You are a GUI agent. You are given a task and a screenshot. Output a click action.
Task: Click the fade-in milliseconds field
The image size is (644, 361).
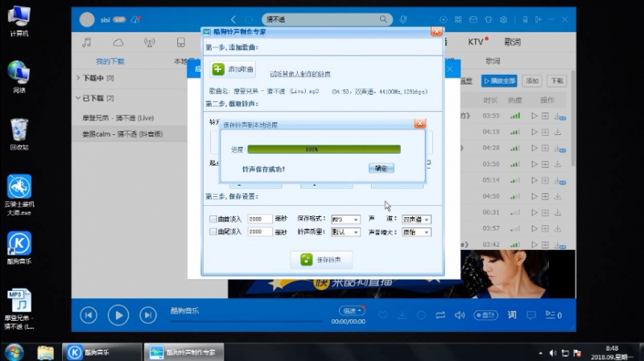click(x=259, y=219)
